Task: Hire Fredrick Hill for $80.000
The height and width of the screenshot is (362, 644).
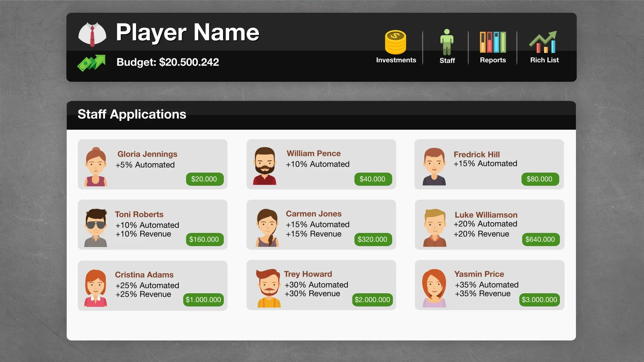Action: 540,179
